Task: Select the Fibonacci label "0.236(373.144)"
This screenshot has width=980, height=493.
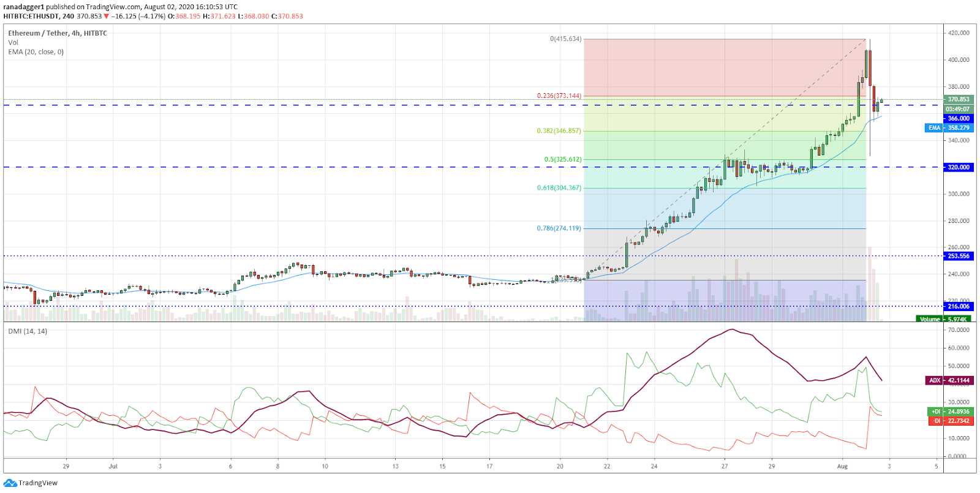Action: [x=559, y=96]
